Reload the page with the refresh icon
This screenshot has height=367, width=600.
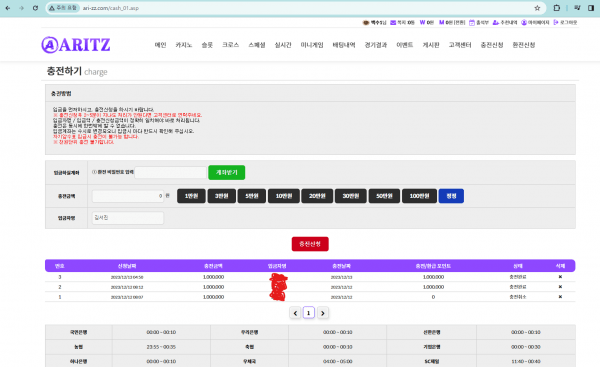point(35,8)
